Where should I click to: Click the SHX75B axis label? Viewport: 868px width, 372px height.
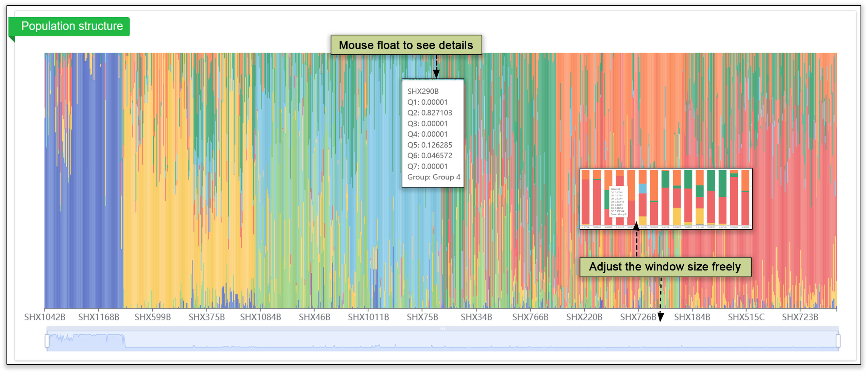point(422,317)
